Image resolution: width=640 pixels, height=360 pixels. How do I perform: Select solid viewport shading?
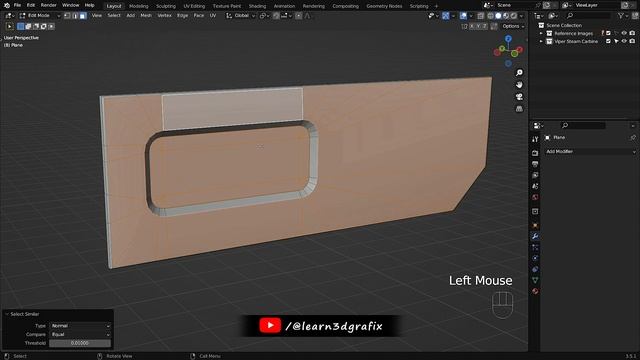pos(498,16)
